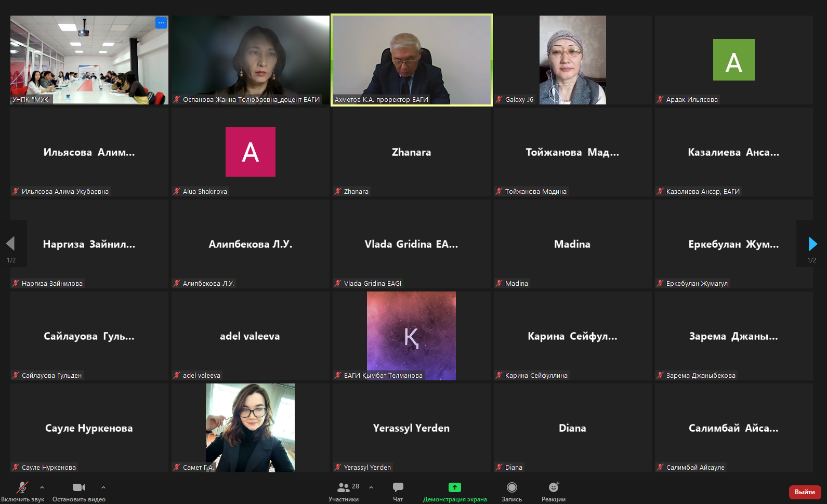Expand audio options arrow next to microphone
This screenshot has height=504, width=827.
[42, 487]
